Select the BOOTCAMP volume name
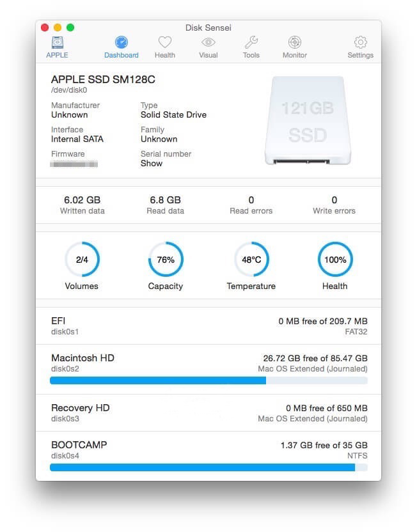417x532 pixels. [x=79, y=445]
